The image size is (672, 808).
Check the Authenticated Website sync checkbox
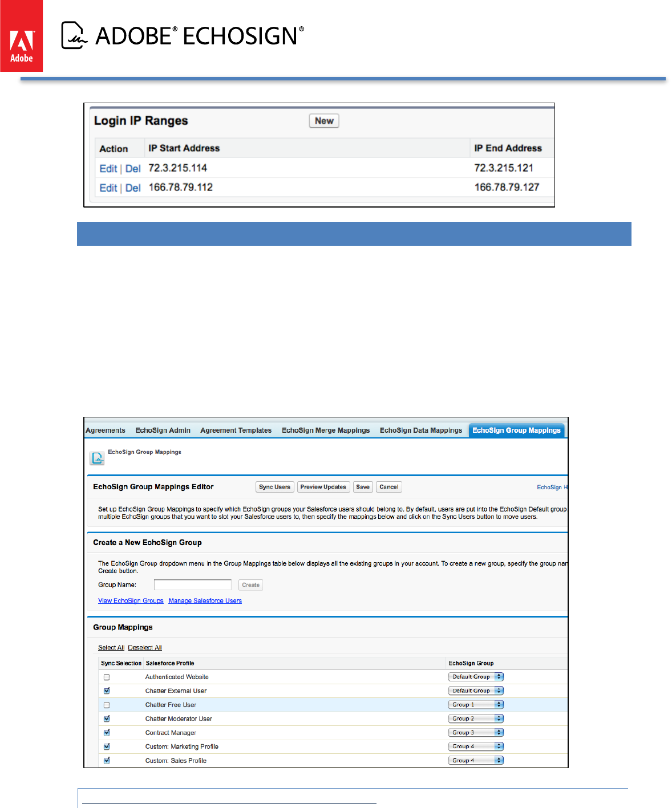pos(107,677)
